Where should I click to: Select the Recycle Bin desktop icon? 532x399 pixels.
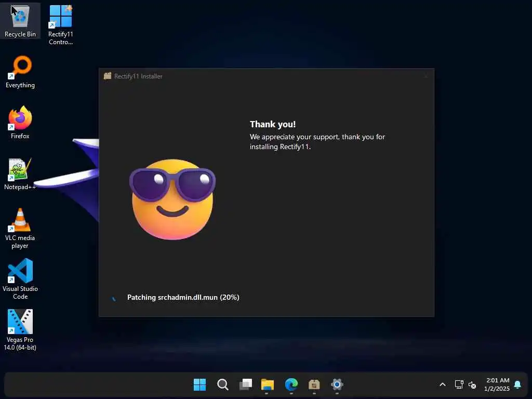point(20,21)
